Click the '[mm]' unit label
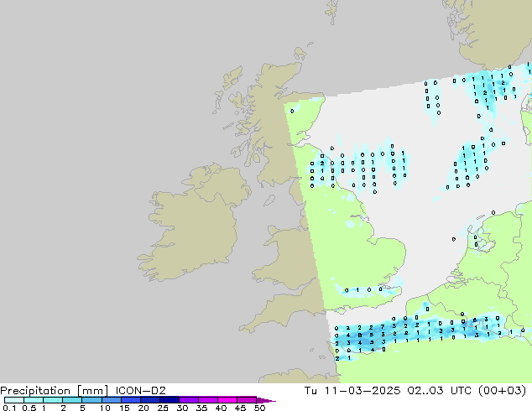The height and width of the screenshot is (411, 532). (92, 391)
